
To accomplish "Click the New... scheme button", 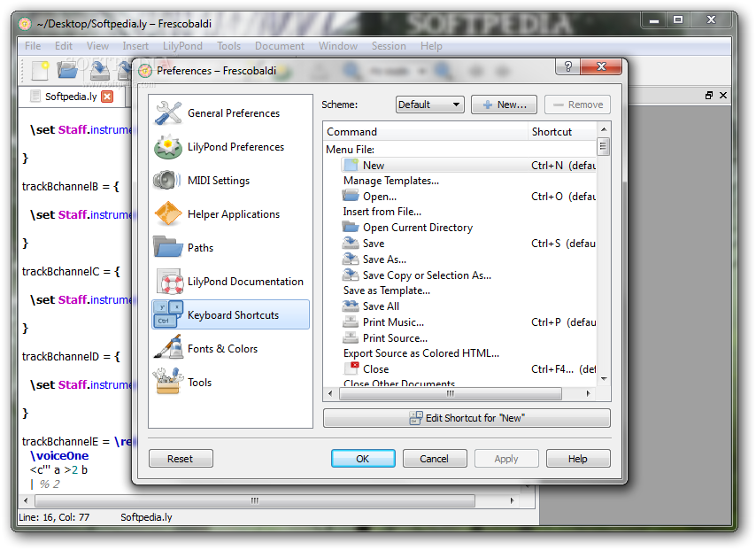I will click(504, 105).
